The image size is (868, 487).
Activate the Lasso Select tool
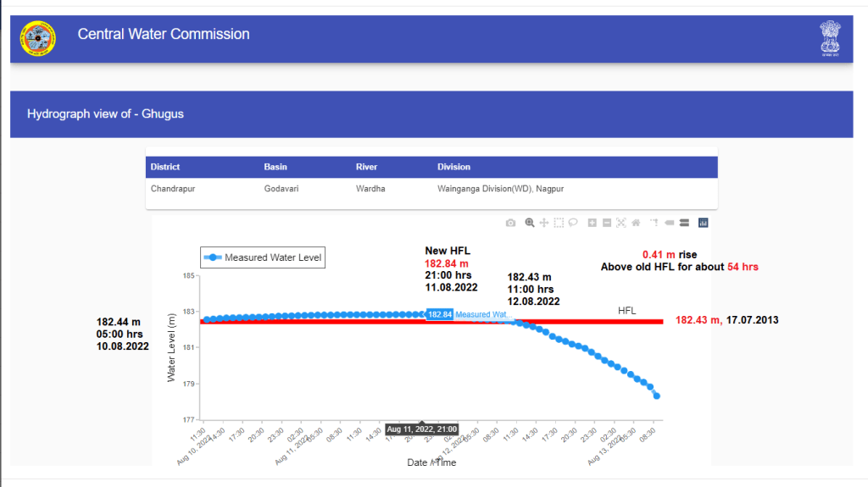[573, 223]
